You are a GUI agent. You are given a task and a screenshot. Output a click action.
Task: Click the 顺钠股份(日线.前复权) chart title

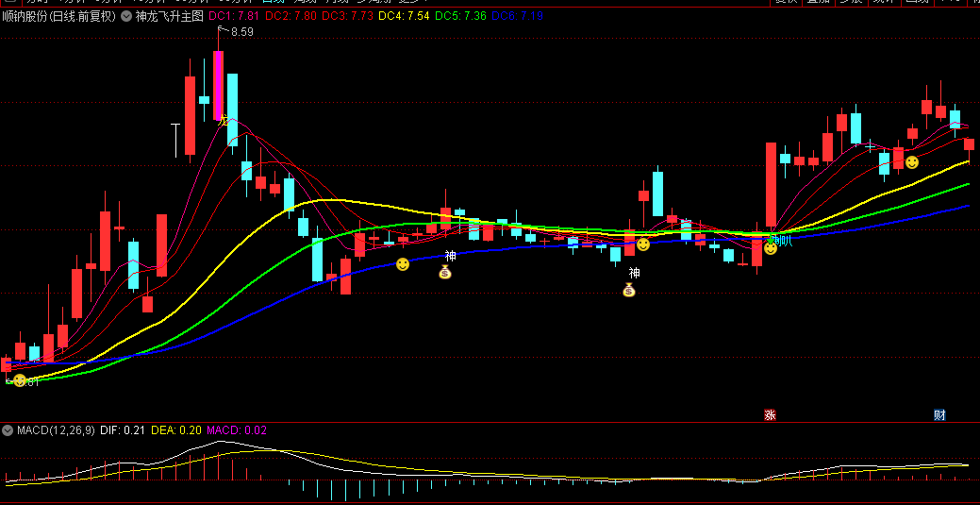coord(59,16)
